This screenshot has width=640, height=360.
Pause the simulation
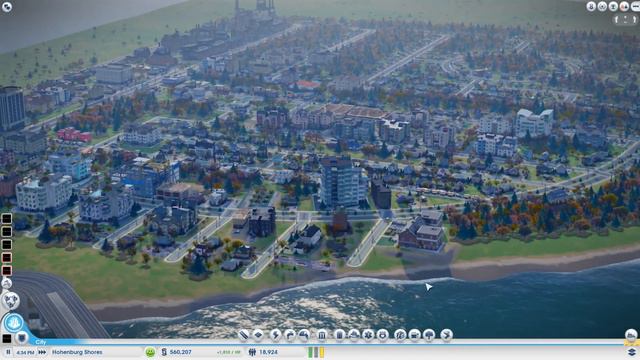click(x=8, y=352)
